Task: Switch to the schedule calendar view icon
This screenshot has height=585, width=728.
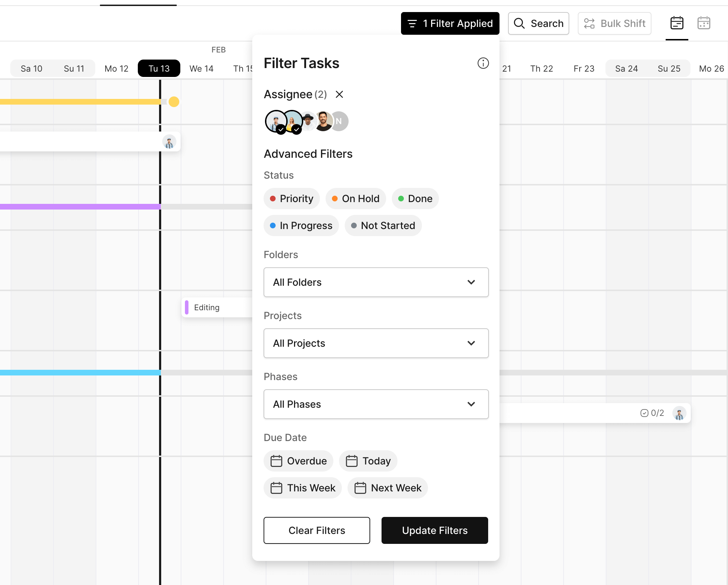Action: tap(677, 23)
